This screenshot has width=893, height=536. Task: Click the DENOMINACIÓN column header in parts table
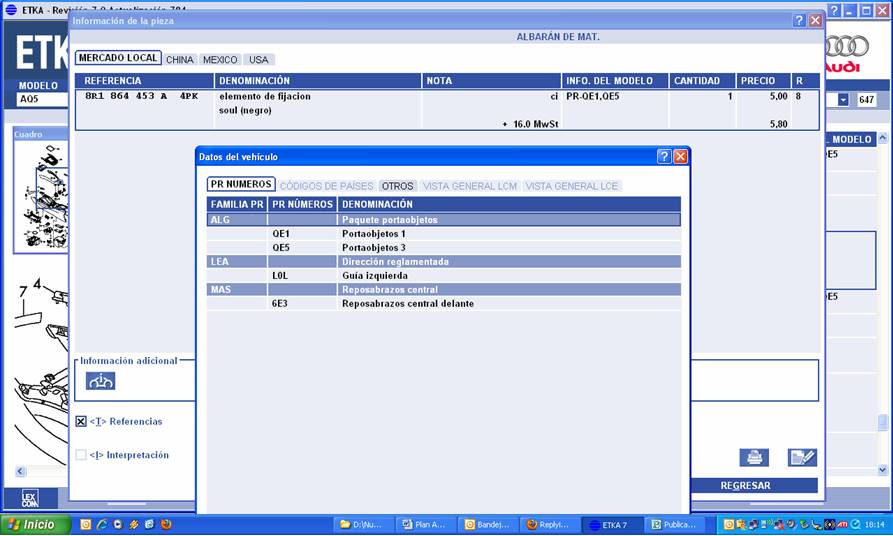coord(318,81)
